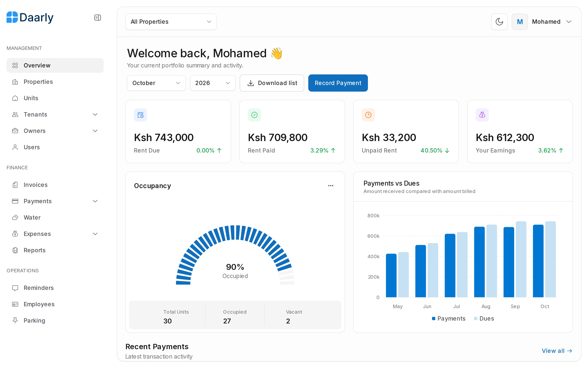
Task: Click the Ksh 743,000 Rent Due value
Action: [x=164, y=138]
